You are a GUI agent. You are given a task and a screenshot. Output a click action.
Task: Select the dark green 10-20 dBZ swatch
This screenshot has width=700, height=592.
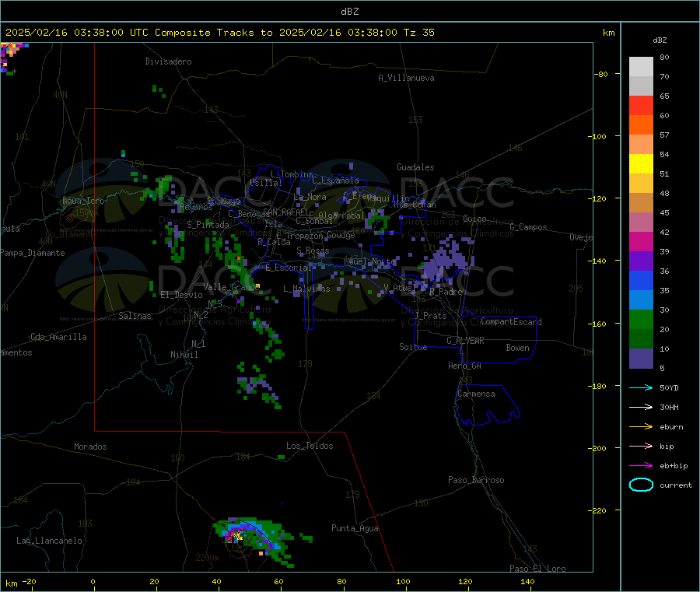(641, 339)
